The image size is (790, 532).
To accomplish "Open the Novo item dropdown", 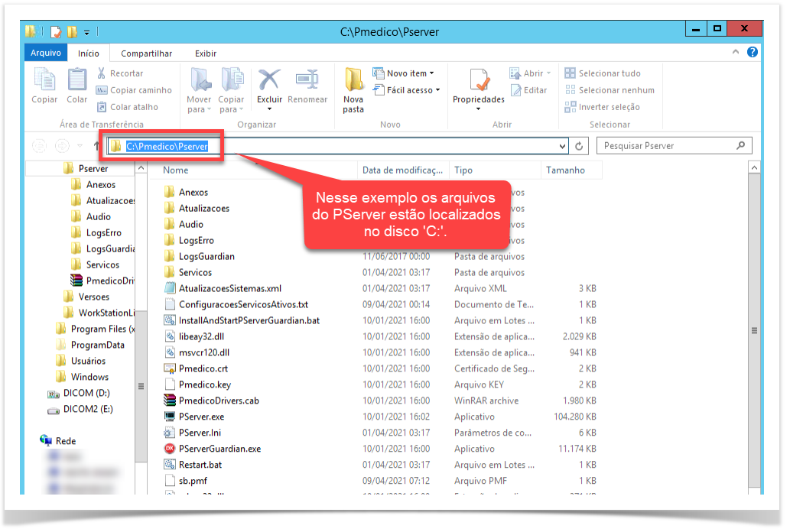I will pos(404,73).
